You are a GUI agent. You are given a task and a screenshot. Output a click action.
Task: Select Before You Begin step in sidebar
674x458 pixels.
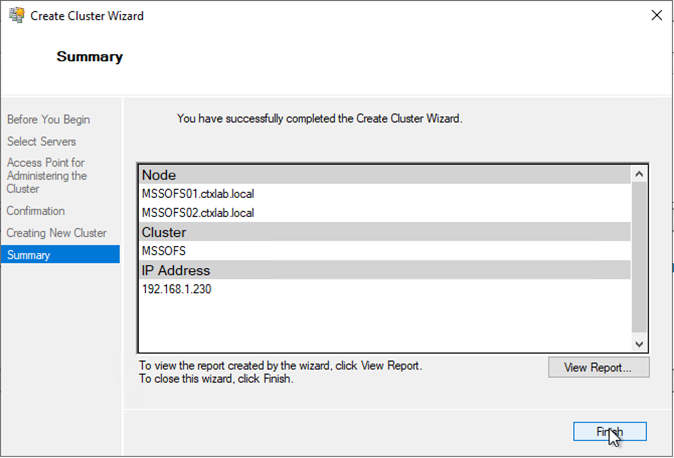pyautogui.click(x=48, y=120)
